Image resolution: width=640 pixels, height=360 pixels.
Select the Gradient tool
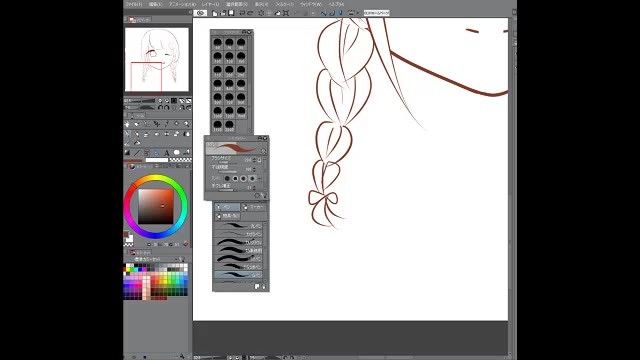tap(127, 153)
